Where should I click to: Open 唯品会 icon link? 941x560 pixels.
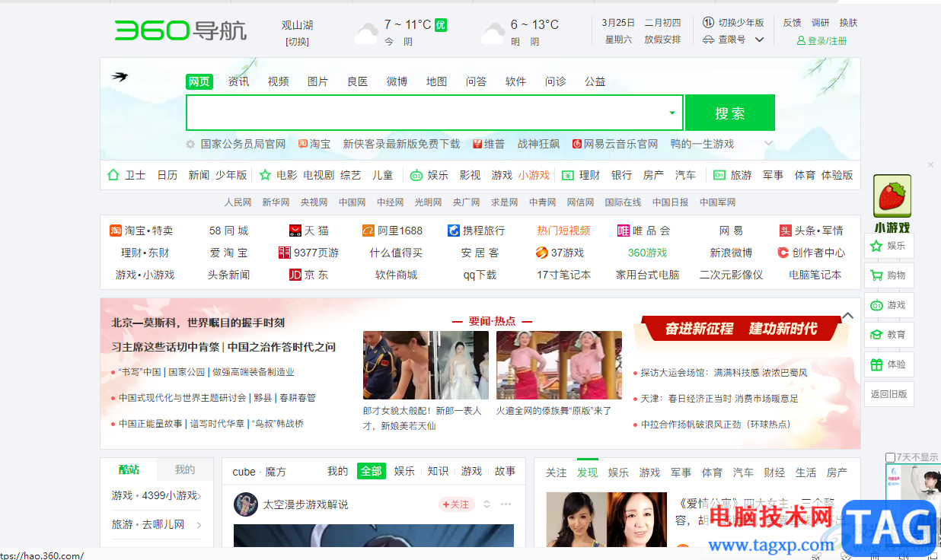coord(624,231)
